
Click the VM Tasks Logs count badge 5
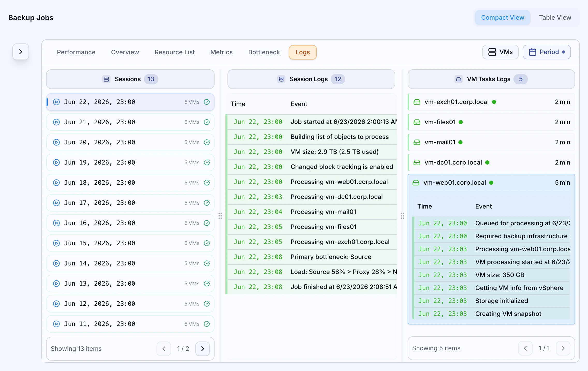click(x=521, y=79)
